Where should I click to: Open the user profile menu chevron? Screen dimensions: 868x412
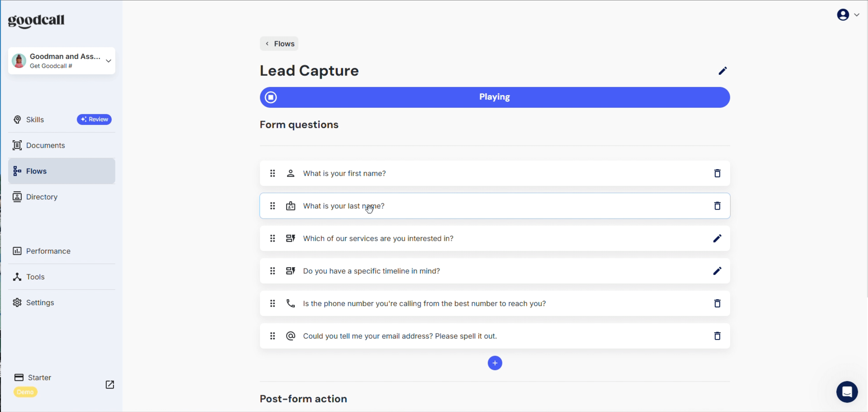click(x=856, y=15)
